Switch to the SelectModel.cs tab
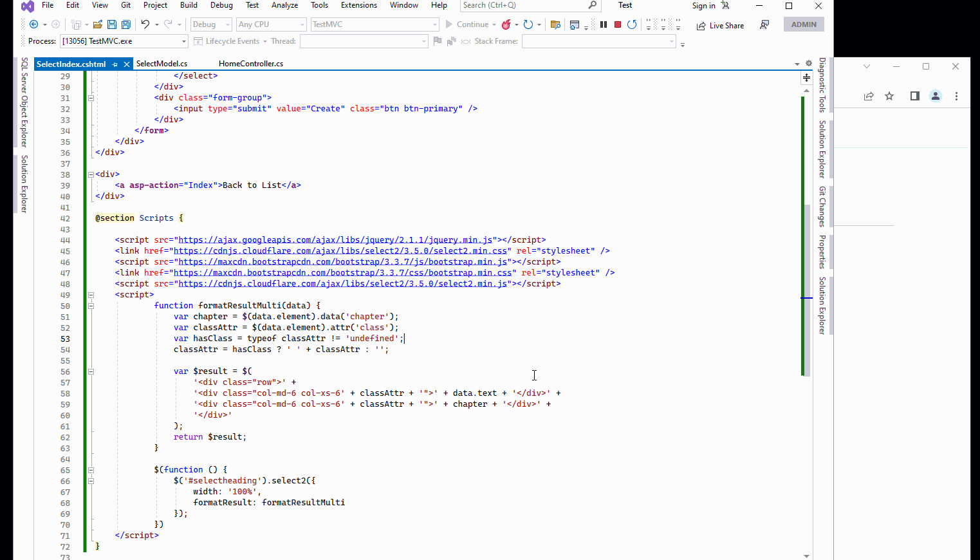980x560 pixels. point(162,64)
